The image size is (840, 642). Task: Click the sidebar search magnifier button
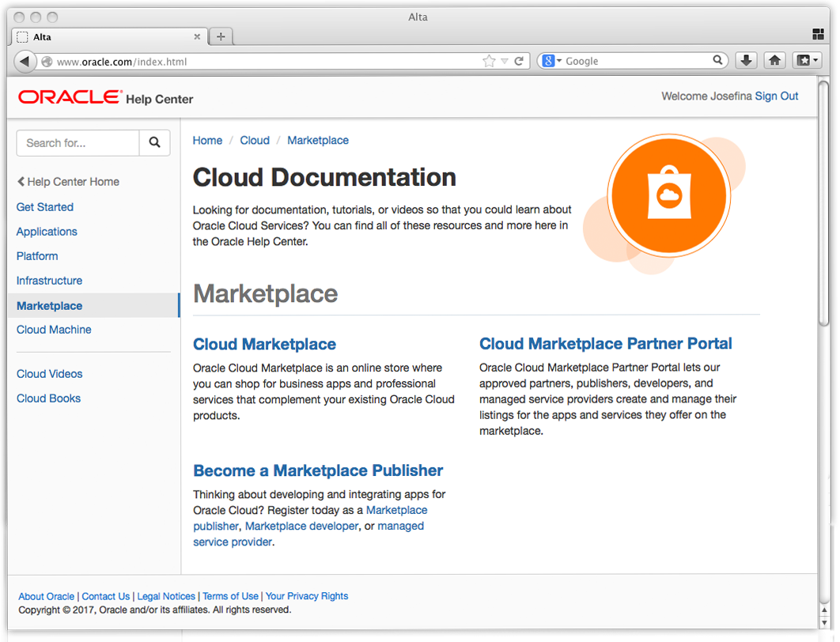155,142
